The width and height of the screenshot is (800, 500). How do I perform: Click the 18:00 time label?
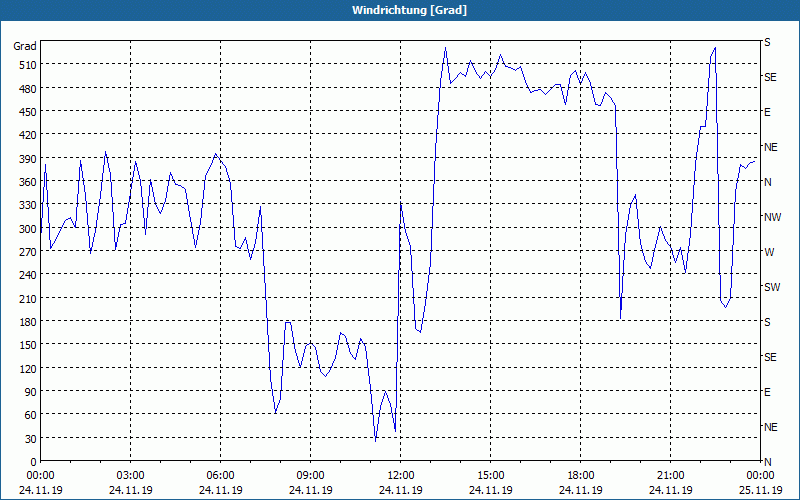581,476
